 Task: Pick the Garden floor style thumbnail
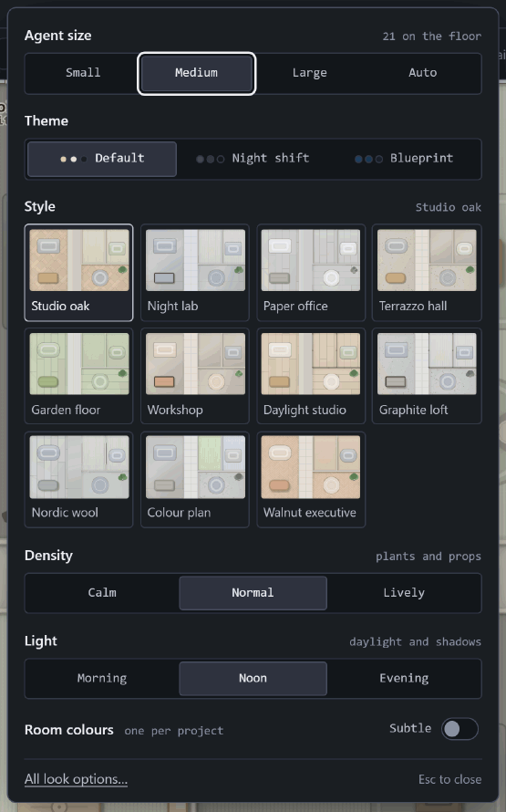pyautogui.click(x=78, y=376)
